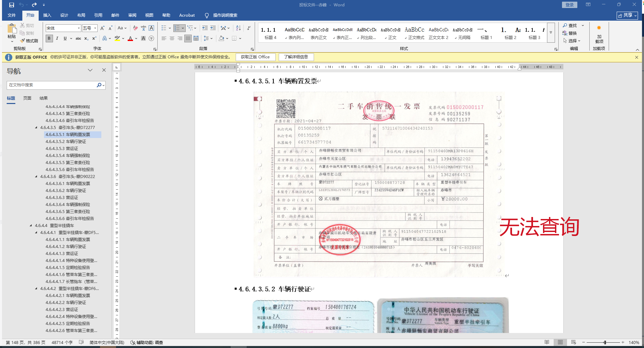Click the Format Painter (格式刷) tool
Viewport: 644px width, 348px height.
point(29,41)
